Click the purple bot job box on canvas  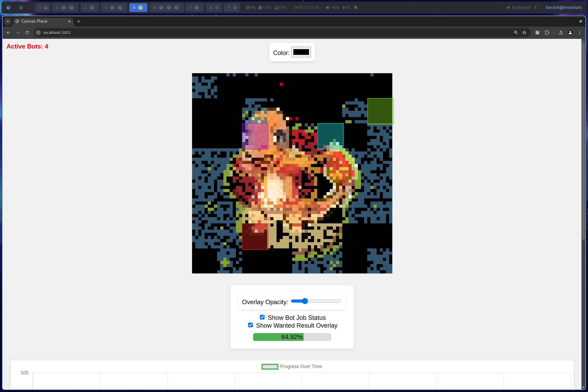tap(255, 136)
